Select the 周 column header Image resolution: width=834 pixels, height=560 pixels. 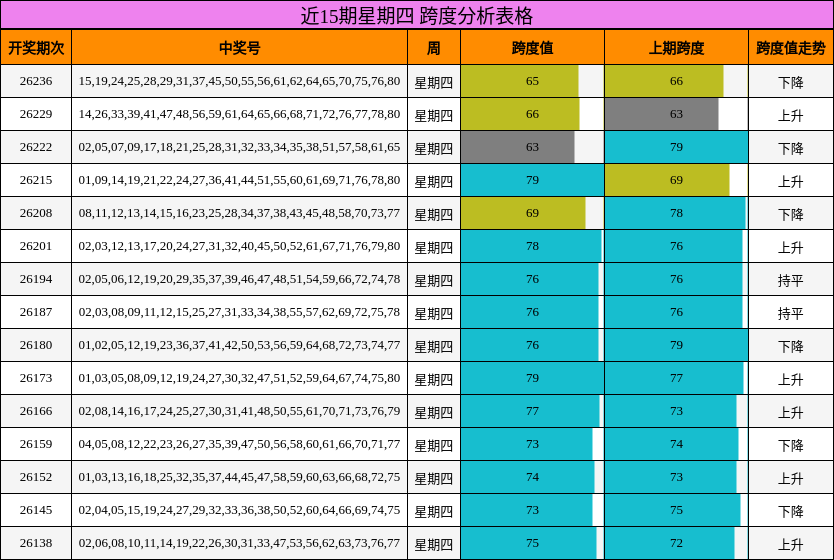pyautogui.click(x=434, y=48)
